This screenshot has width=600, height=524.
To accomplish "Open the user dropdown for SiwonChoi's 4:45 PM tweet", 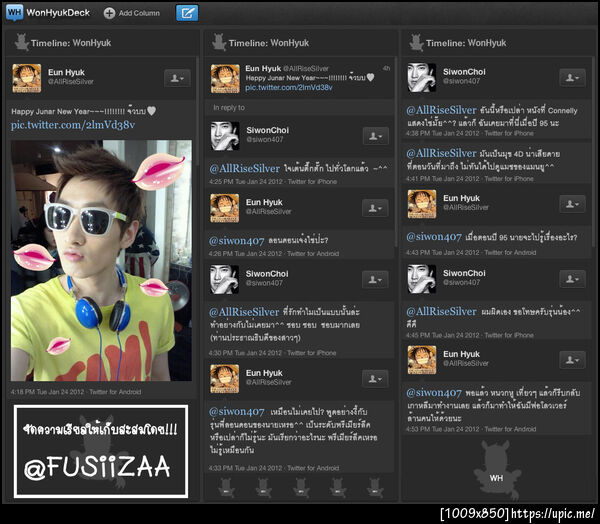I will pyautogui.click(x=572, y=279).
